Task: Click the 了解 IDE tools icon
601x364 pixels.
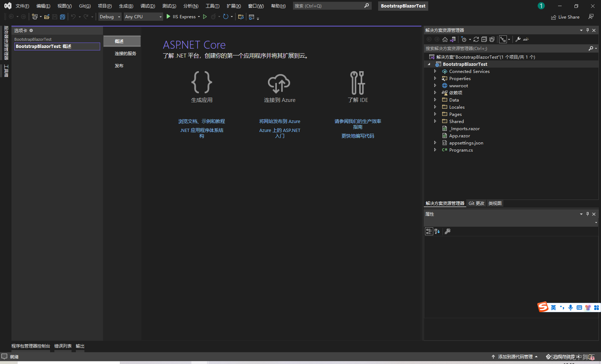Action: click(x=357, y=83)
